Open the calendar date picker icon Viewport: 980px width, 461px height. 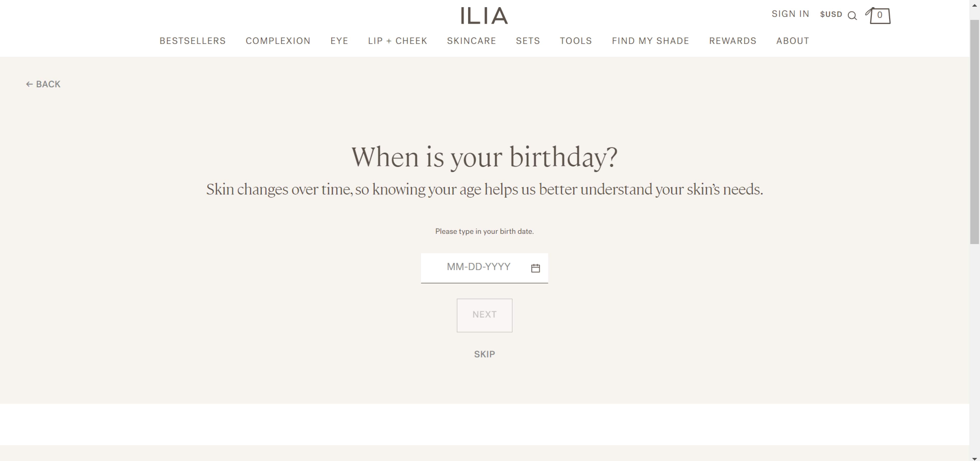535,268
